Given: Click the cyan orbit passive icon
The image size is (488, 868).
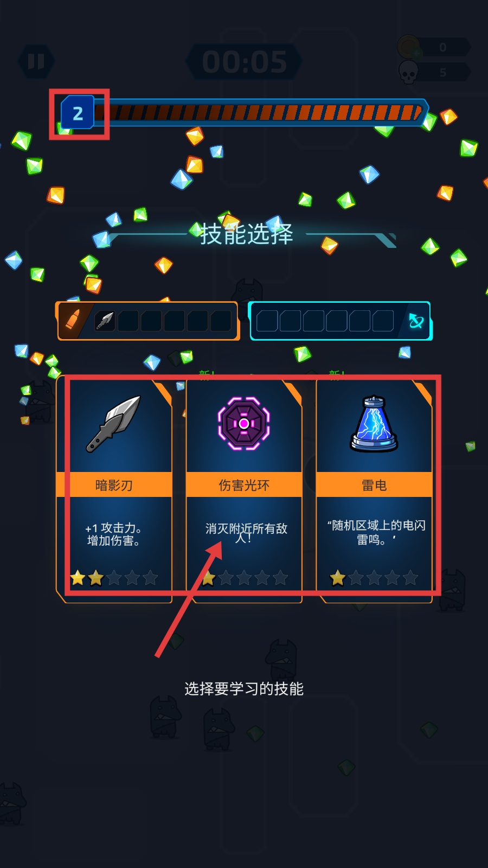Looking at the screenshot, I should [x=416, y=321].
